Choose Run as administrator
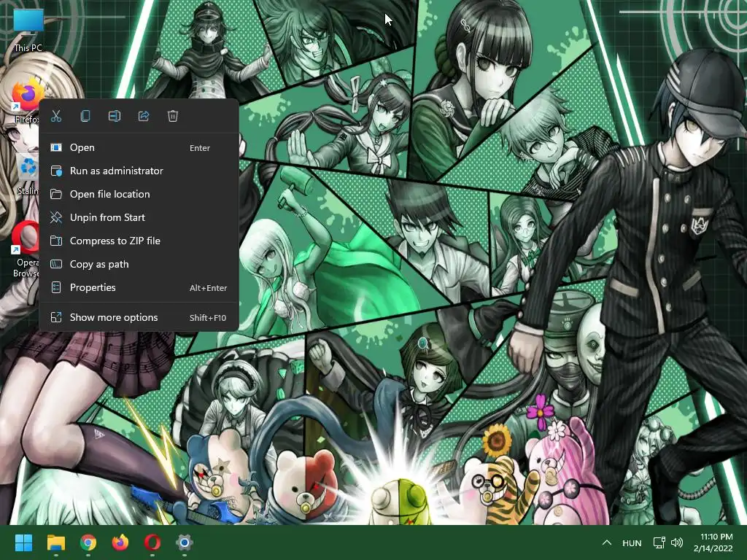747x560 pixels. tap(139, 171)
